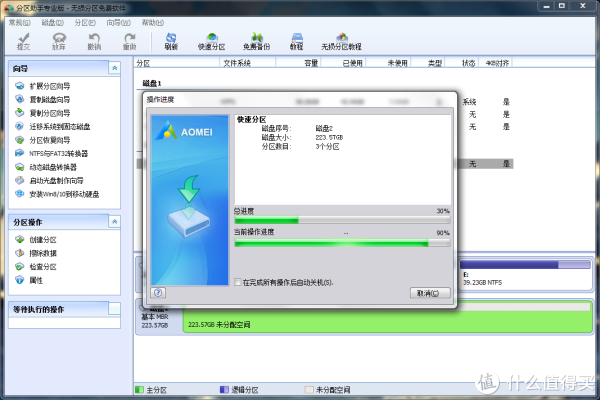Sort by 容量 column header
600x400 pixels.
pyautogui.click(x=298, y=63)
